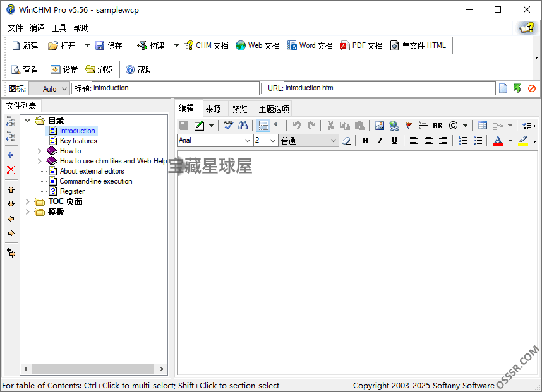Click the undo arrow icon
This screenshot has width=542, height=392.
point(296,125)
